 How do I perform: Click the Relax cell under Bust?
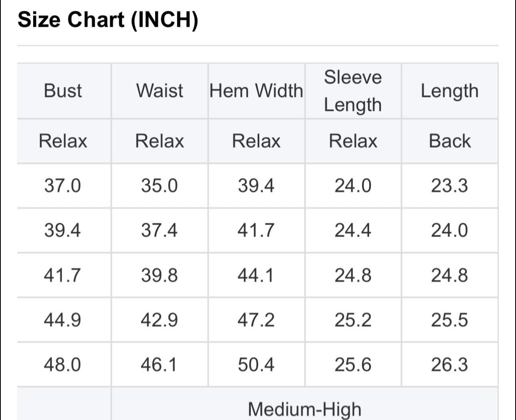(63, 141)
